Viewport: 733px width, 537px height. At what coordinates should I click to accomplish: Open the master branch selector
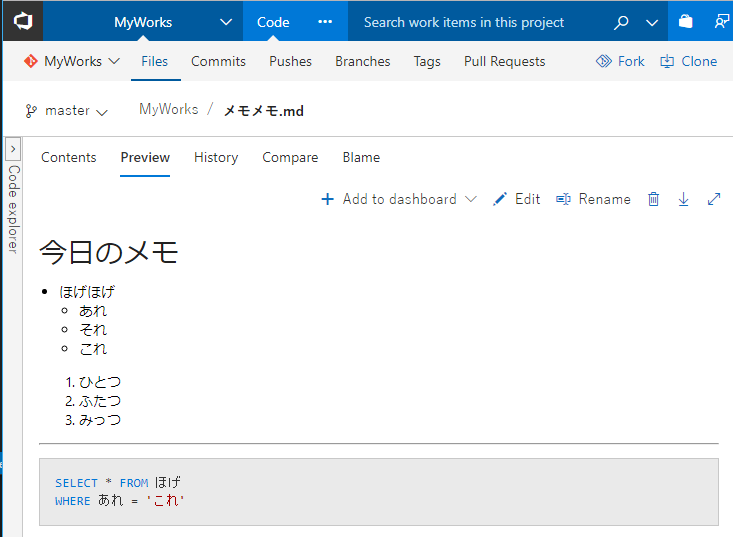pyautogui.click(x=67, y=111)
